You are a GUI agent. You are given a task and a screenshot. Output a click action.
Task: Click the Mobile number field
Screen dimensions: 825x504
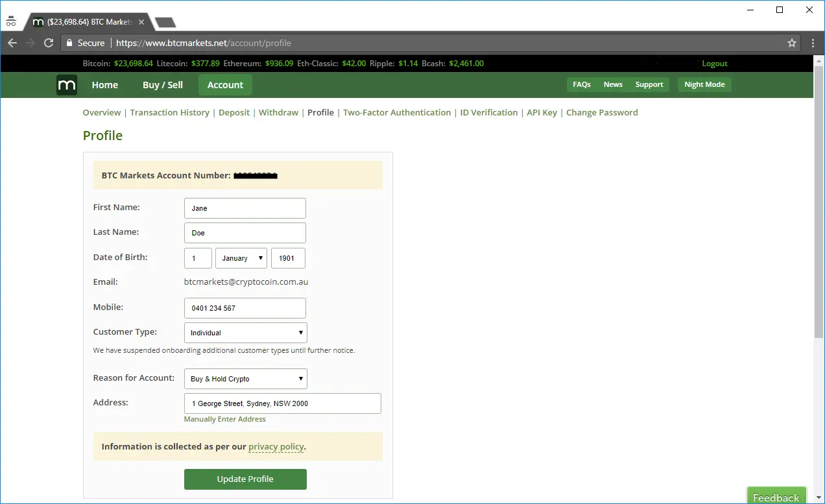pyautogui.click(x=245, y=308)
